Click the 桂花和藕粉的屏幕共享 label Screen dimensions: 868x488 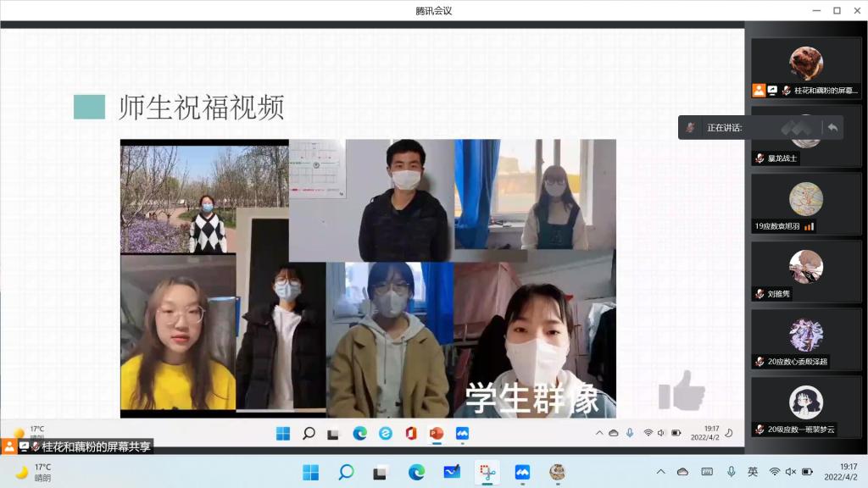[x=96, y=446]
